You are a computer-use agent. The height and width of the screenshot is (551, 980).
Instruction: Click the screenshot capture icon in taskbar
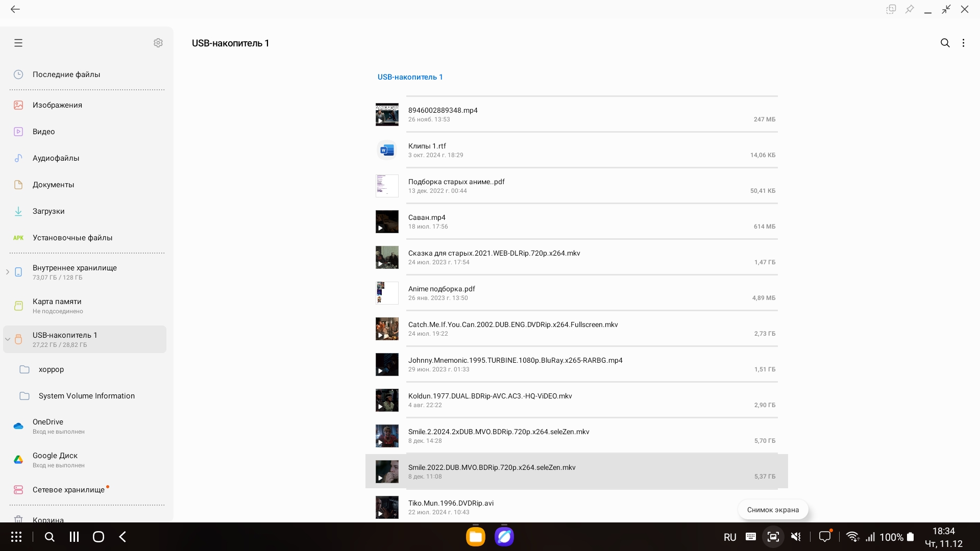click(x=773, y=537)
